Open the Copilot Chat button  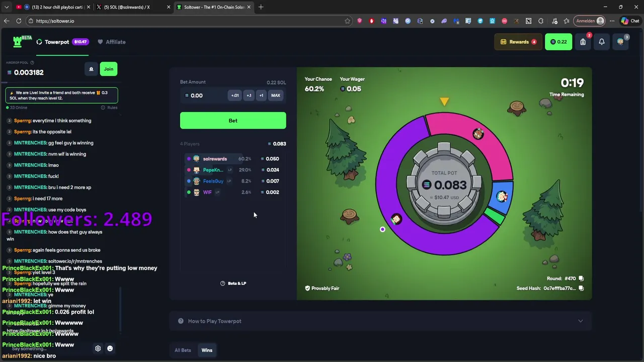click(630, 21)
